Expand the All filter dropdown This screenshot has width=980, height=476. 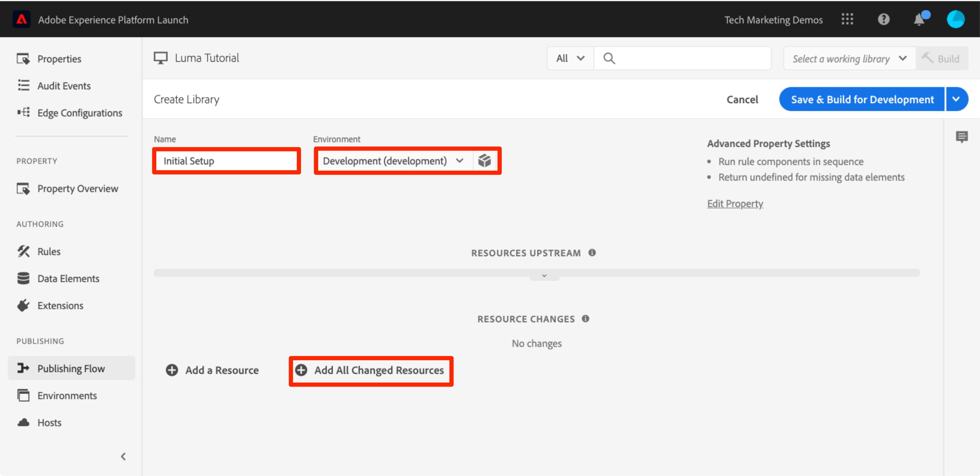pyautogui.click(x=570, y=59)
